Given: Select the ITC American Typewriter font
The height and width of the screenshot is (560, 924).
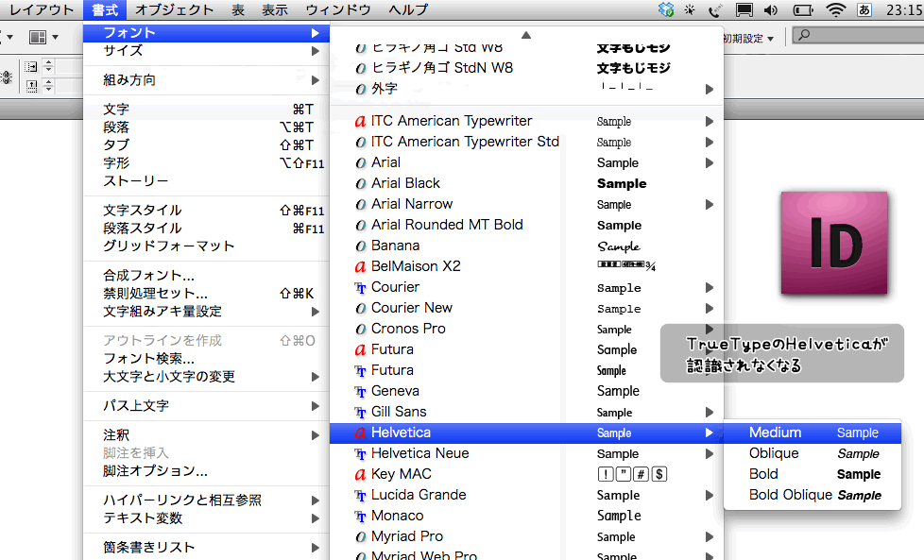Looking at the screenshot, I should point(526,121).
